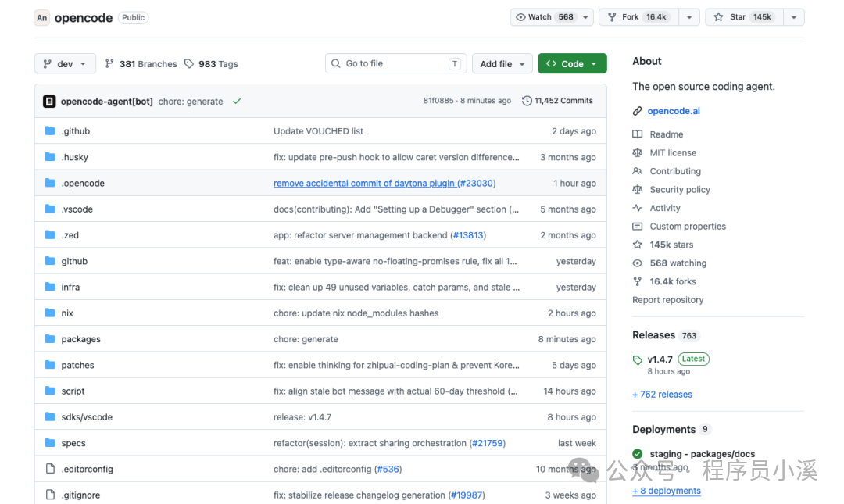Click the staging deployment success check icon
The image size is (844, 504).
point(638,453)
